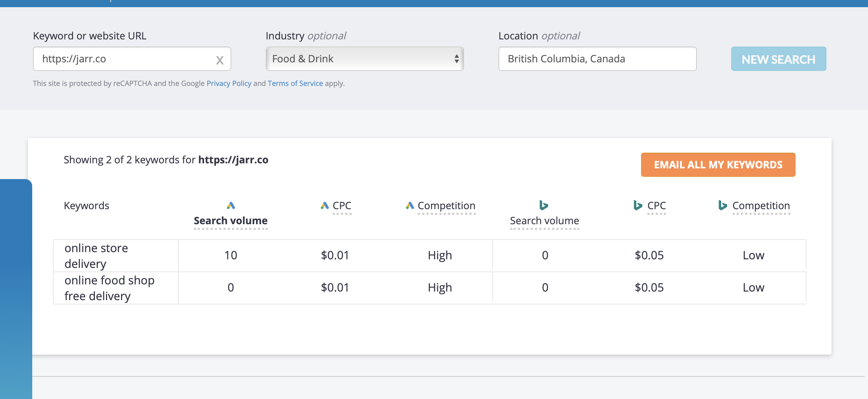Sort by Google CPC column header
This screenshot has height=399, width=868.
tap(342, 206)
